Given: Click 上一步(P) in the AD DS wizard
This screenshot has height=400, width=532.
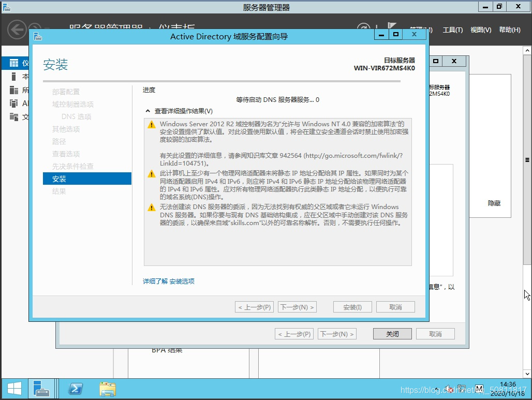Looking at the screenshot, I should [254, 307].
